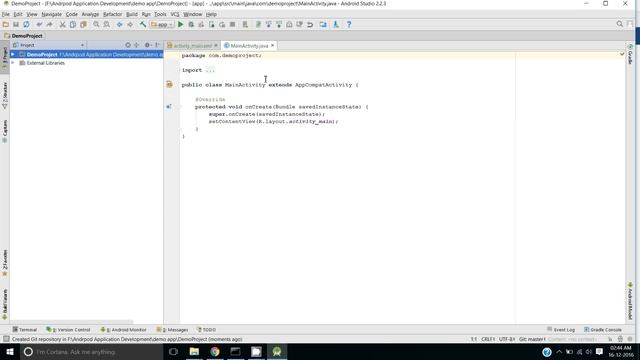Toggle the Structure side tool window
Viewport: 640px width, 360px height.
tap(4, 96)
